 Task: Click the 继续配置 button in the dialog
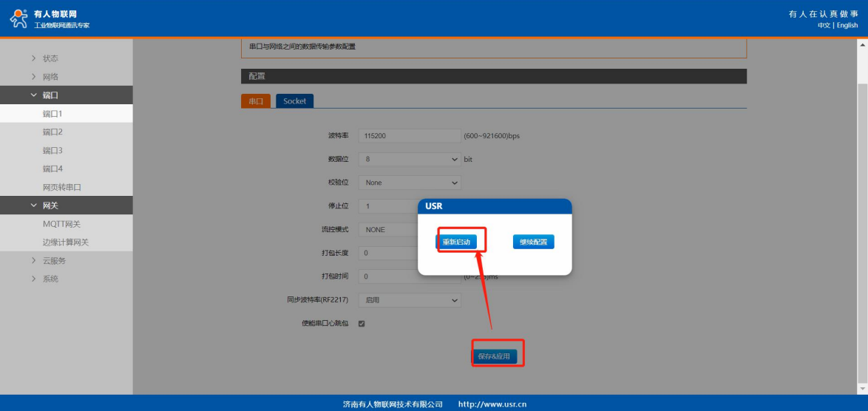pyautogui.click(x=533, y=242)
